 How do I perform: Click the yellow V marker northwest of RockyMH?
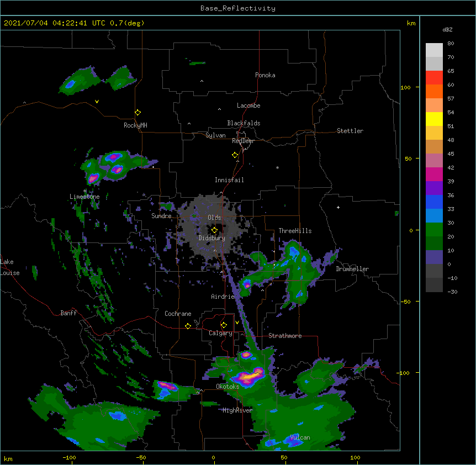click(x=97, y=102)
